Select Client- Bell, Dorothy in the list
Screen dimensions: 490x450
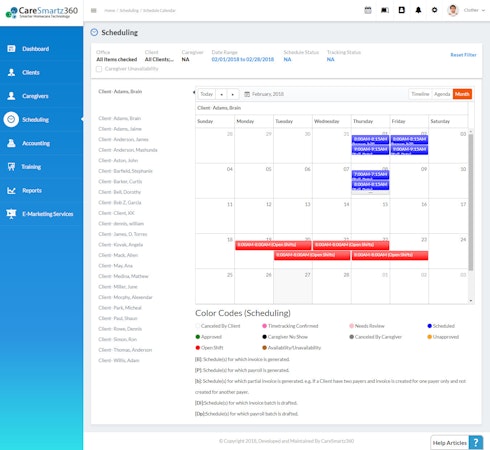(x=119, y=192)
